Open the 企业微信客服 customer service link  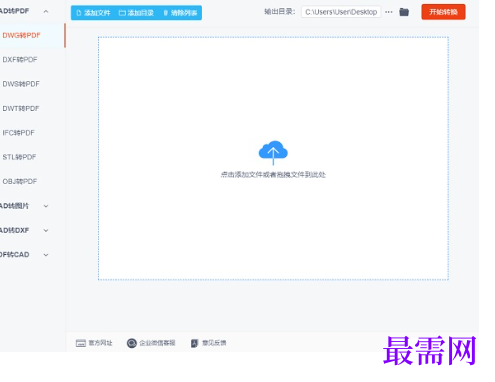pyautogui.click(x=157, y=343)
